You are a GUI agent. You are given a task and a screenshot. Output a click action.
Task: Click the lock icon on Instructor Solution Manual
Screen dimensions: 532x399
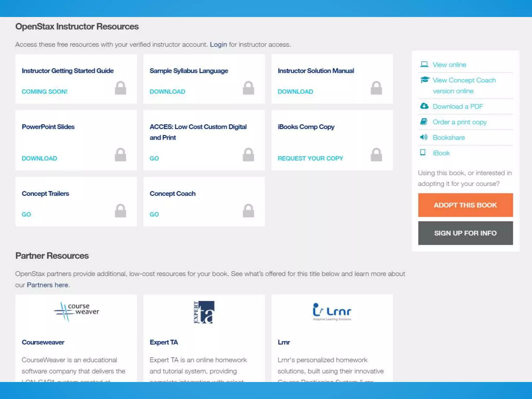click(376, 88)
